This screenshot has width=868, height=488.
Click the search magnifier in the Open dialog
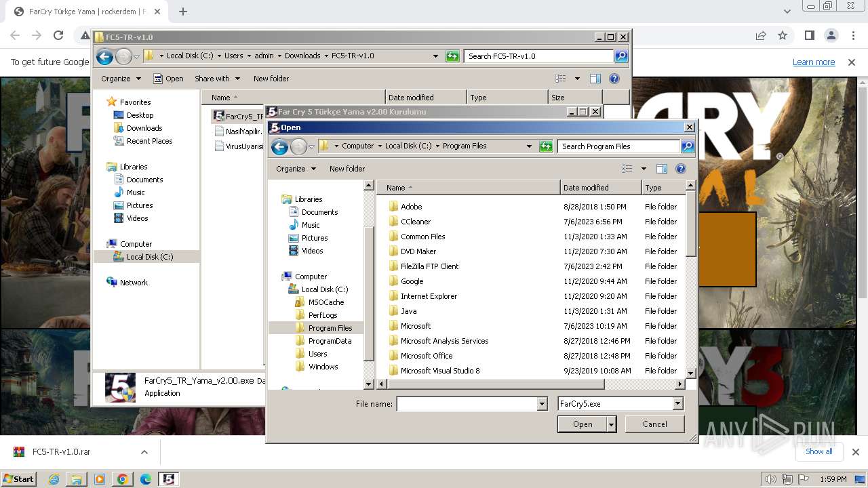coord(688,146)
